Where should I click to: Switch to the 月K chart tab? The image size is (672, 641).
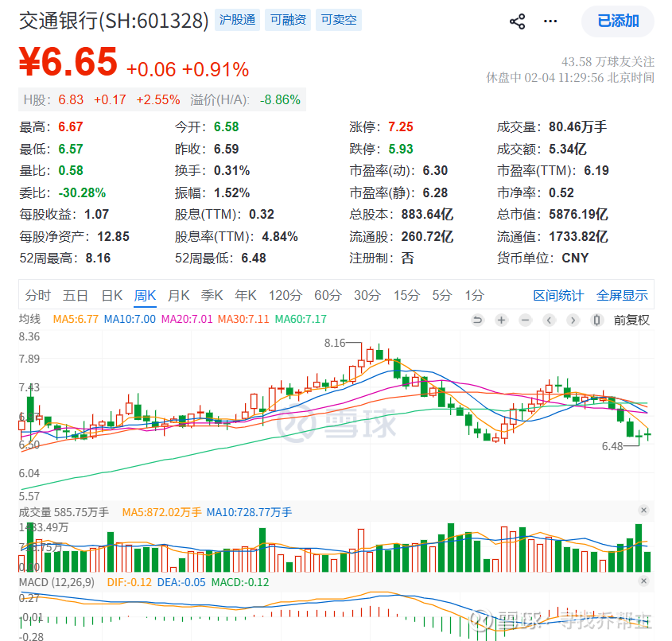pos(178,295)
